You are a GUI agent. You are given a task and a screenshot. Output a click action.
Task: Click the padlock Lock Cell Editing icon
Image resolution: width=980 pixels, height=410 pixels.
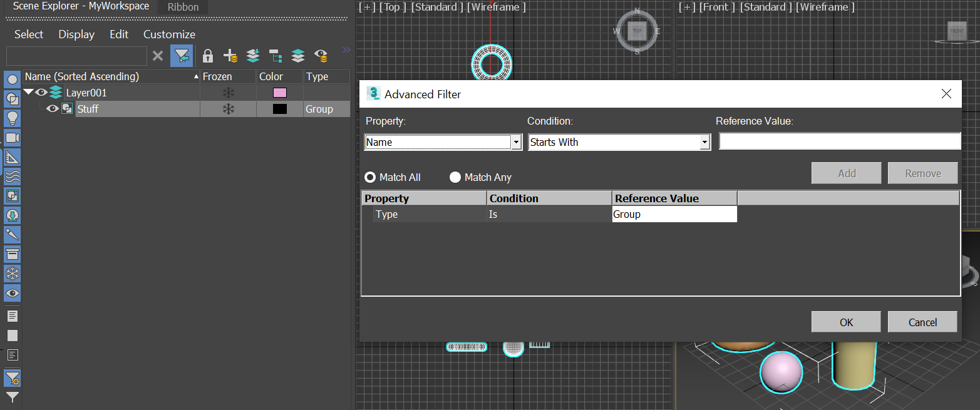(x=208, y=56)
